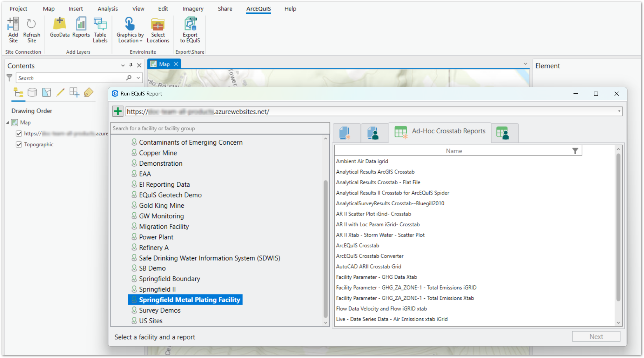This screenshot has width=644, height=358.
Task: Click the Reports ribbon icon
Action: tap(81, 27)
